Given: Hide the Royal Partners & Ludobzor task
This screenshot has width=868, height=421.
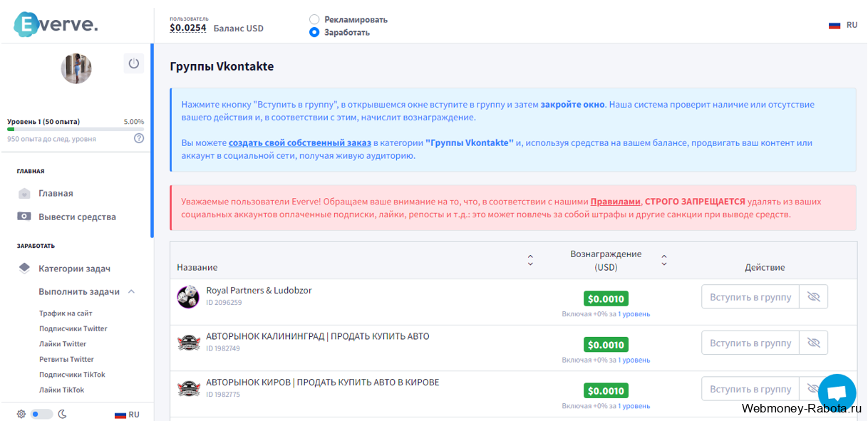Looking at the screenshot, I should coord(814,297).
